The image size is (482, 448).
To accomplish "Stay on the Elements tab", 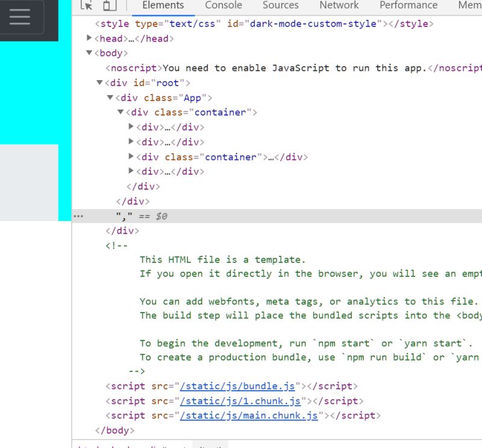I will (x=163, y=5).
